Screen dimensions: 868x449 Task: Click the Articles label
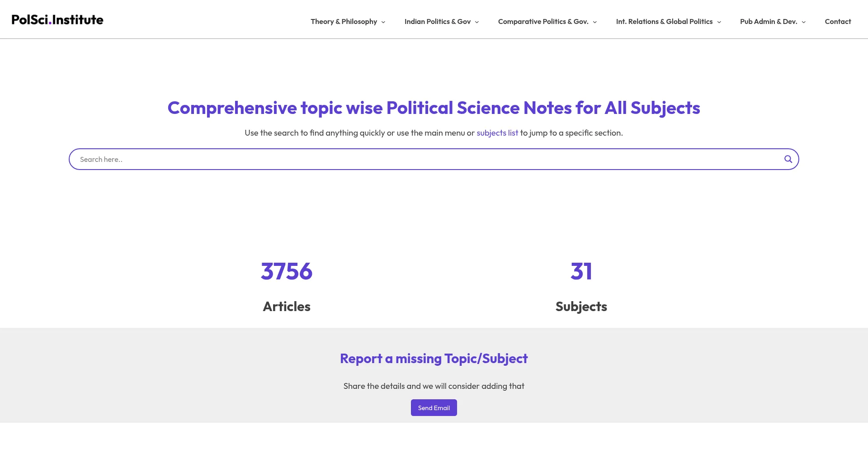pos(287,307)
